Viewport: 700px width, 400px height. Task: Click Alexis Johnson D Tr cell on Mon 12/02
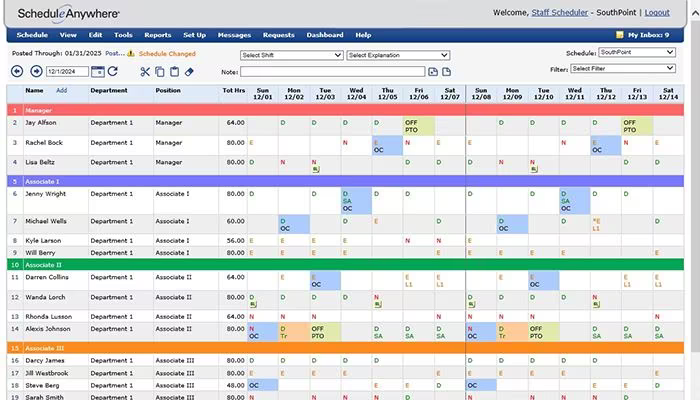pyautogui.click(x=294, y=332)
